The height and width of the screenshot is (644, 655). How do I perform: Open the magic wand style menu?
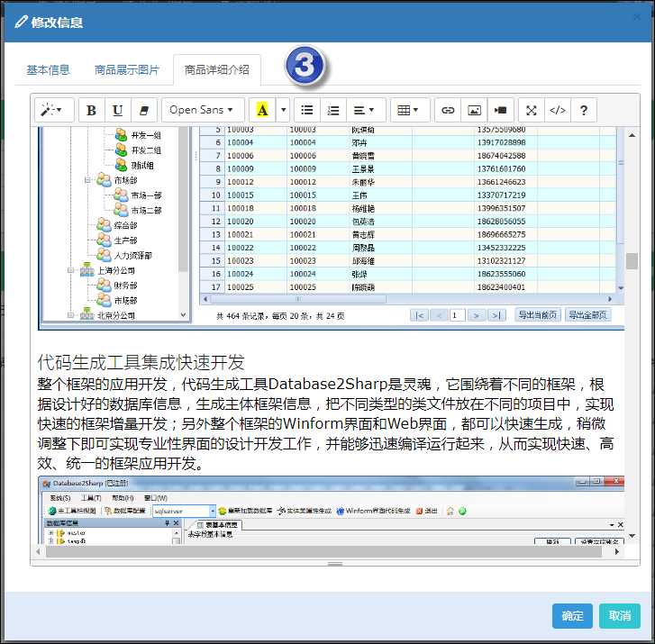tap(54, 110)
